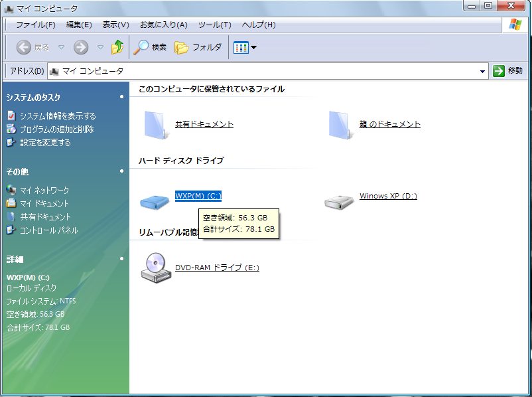Image resolution: width=532 pixels, height=397 pixels.
Task: Click the 設定を変更する icon
Action: (x=11, y=142)
